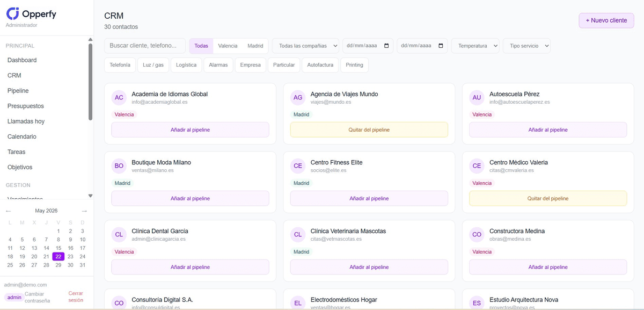Viewport: 644px width, 310px height.
Task: Click CL avatar of Clínica Dental García
Action: [x=119, y=235]
